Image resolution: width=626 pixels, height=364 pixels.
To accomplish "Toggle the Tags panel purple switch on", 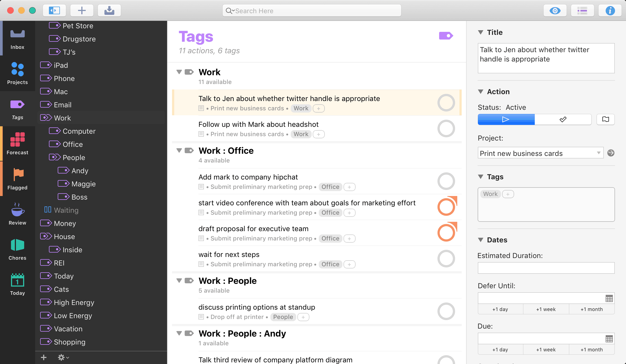I will [446, 35].
